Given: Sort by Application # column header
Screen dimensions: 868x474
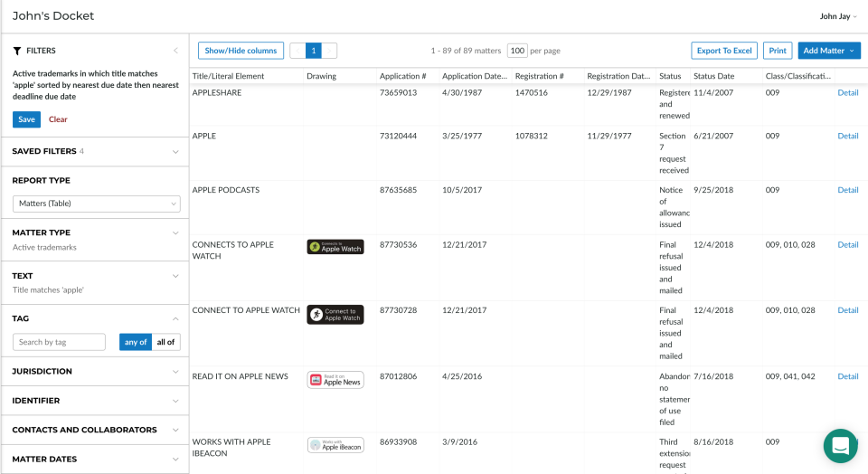Looking at the screenshot, I should [402, 76].
